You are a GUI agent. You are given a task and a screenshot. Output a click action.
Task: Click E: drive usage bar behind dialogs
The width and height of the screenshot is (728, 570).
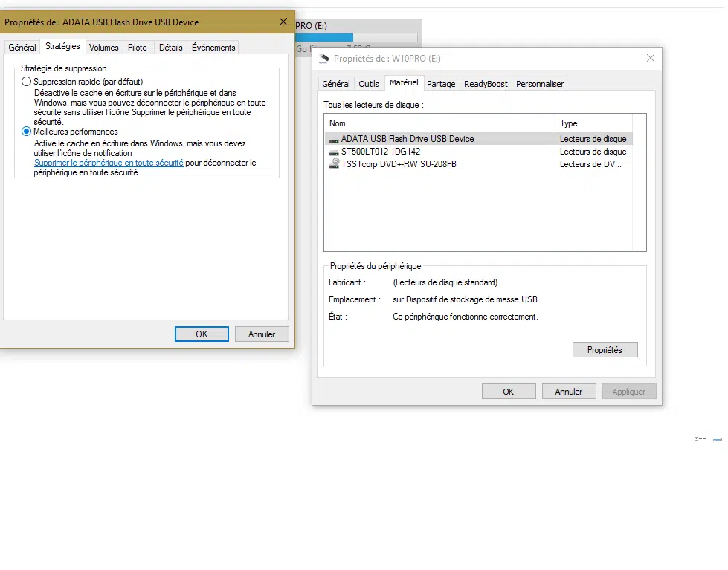357,37
